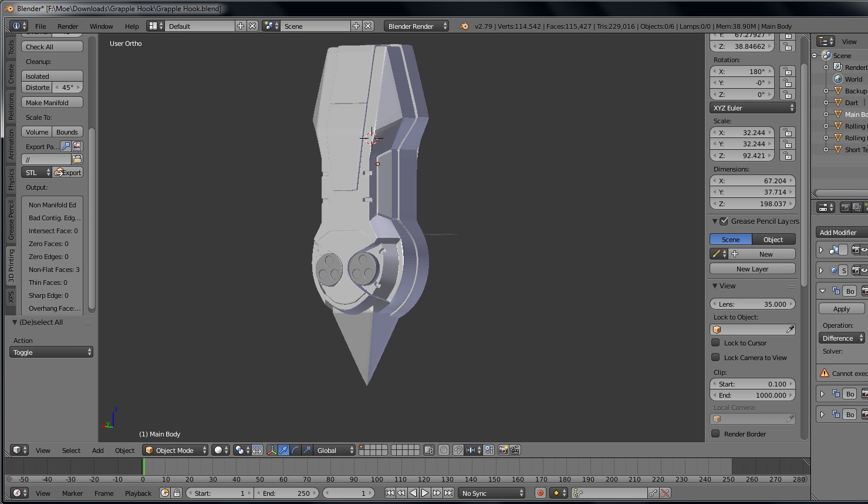
Task: Open the Window menu
Action: tap(101, 26)
